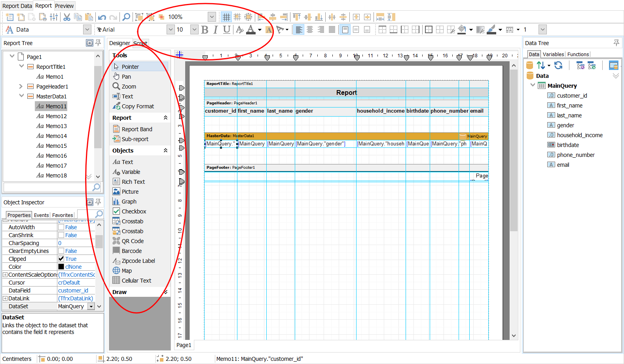Select the Barcode object
624x364 pixels.
click(131, 251)
